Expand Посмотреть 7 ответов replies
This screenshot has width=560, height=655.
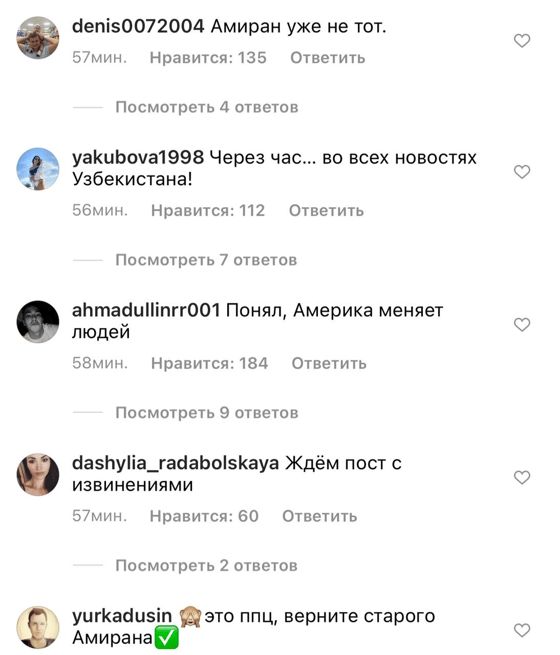(x=206, y=260)
